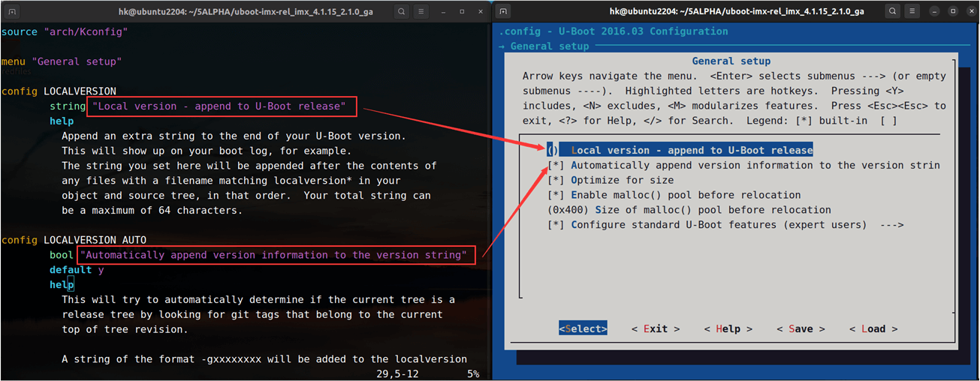Open Help in the menuconfig bottom bar
The width and height of the screenshot is (980, 381).
[728, 329]
